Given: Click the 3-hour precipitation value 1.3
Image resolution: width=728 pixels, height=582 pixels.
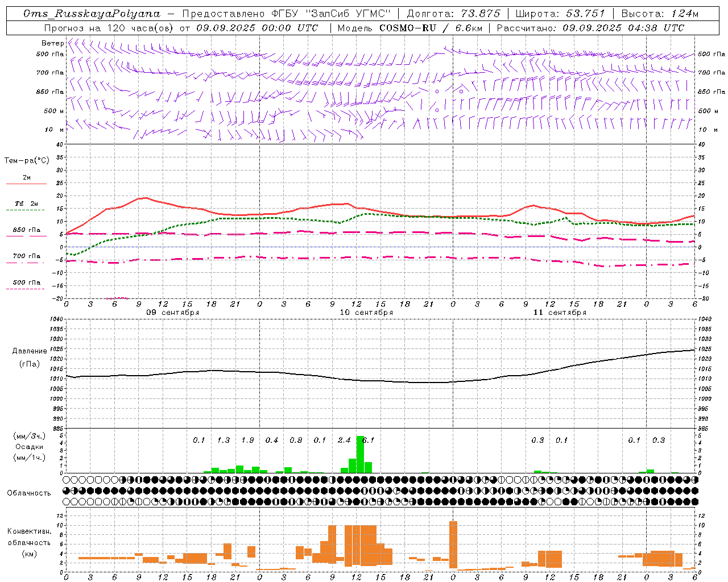Looking at the screenshot, I should coord(224,440).
